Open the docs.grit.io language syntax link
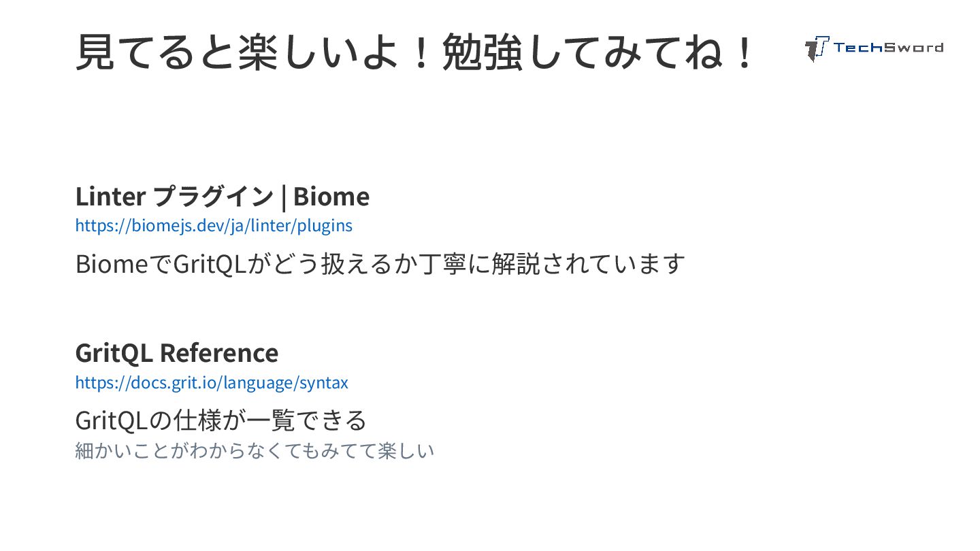This screenshot has width=980, height=551. [x=212, y=382]
